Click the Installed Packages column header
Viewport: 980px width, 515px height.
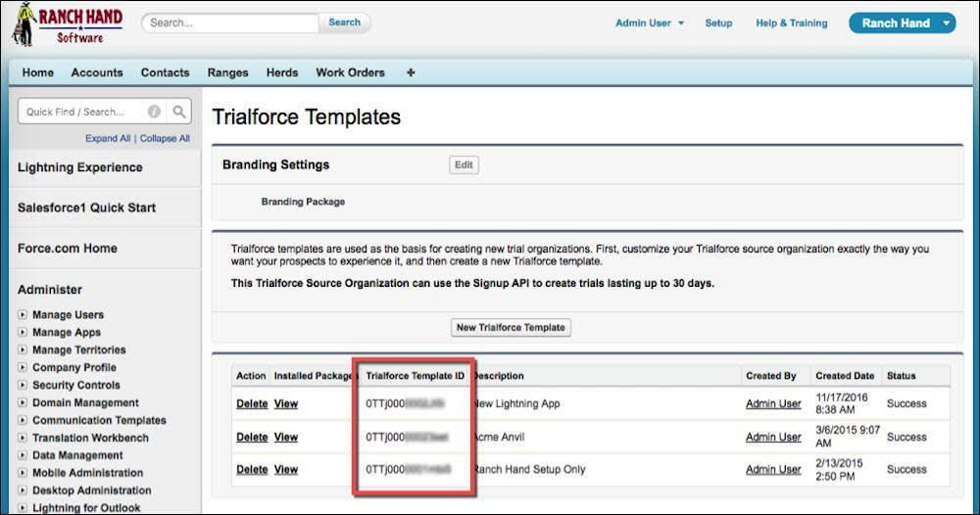click(315, 376)
